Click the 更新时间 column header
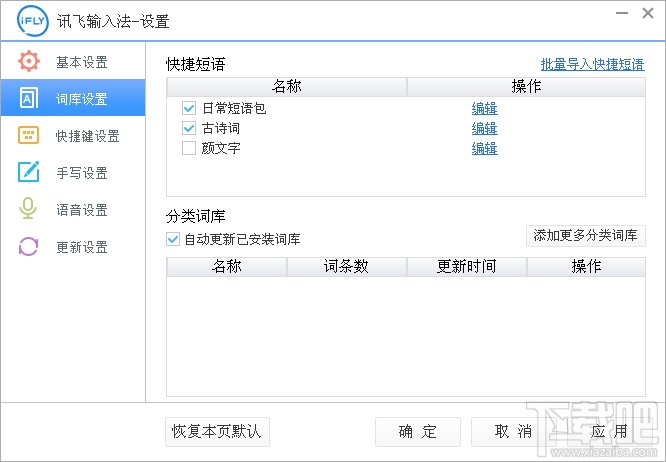Viewport: 666px width, 462px height. coord(467,267)
